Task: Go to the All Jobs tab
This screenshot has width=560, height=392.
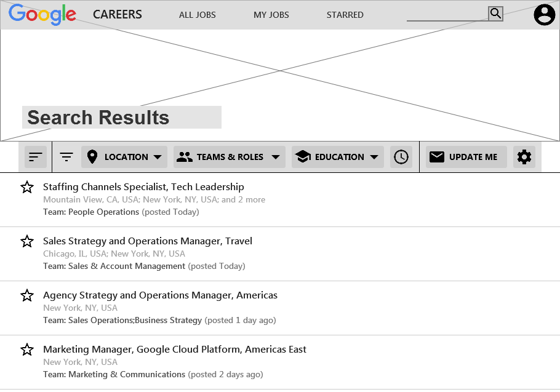Action: (197, 15)
